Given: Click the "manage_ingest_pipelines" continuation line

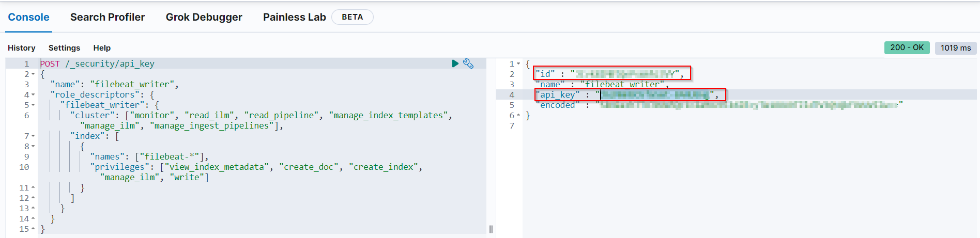Looking at the screenshot, I should (x=182, y=125).
